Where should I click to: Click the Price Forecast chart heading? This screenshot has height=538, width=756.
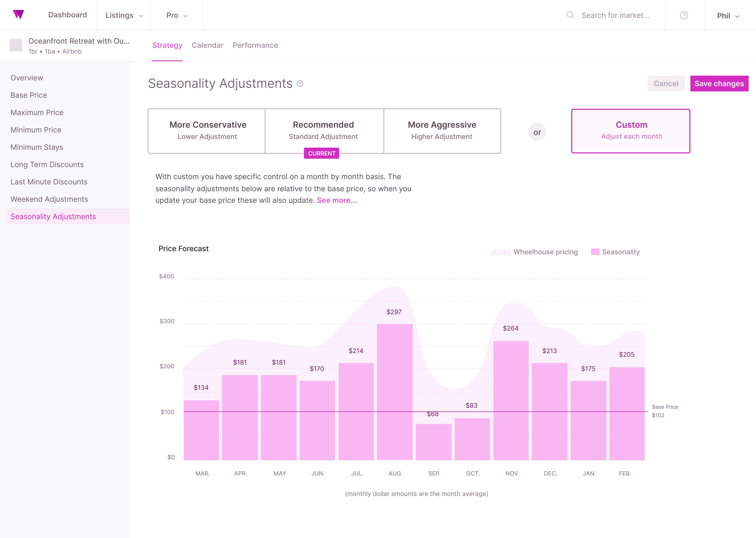coord(183,249)
